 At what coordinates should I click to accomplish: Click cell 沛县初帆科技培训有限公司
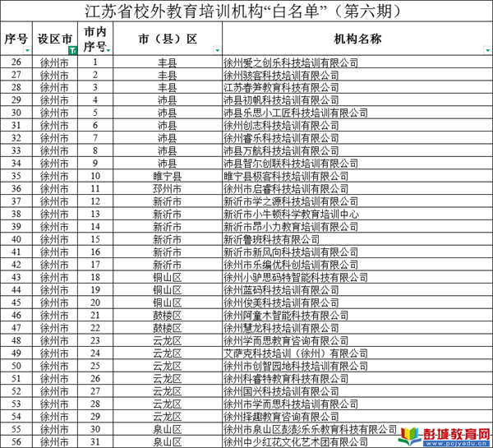click(357, 100)
